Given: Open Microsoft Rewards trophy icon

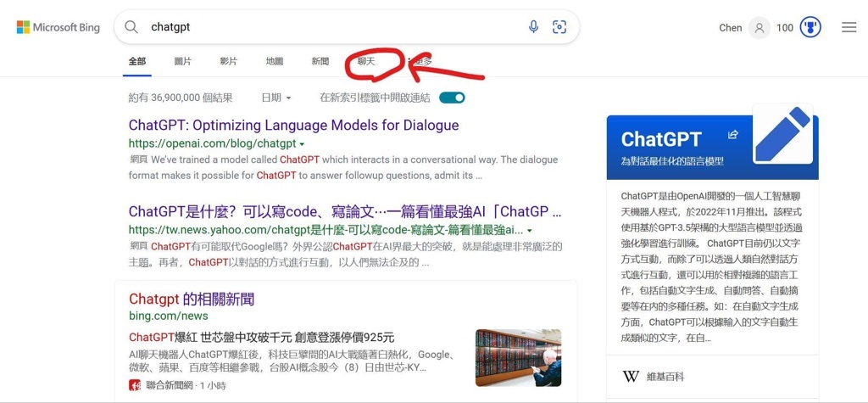Looking at the screenshot, I should click(x=810, y=27).
